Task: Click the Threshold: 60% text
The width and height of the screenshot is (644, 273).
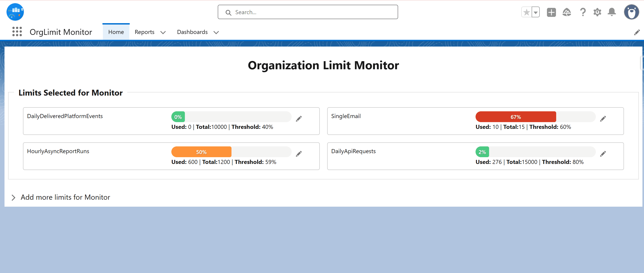Action: [x=550, y=127]
